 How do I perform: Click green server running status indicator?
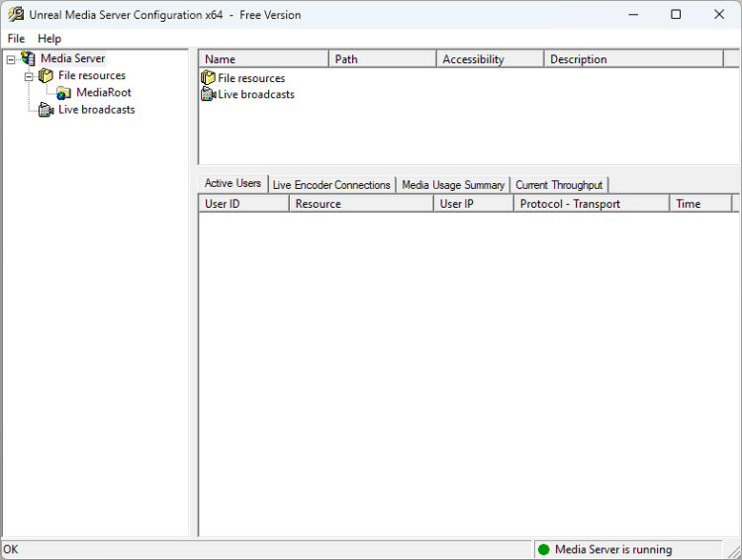pos(544,549)
